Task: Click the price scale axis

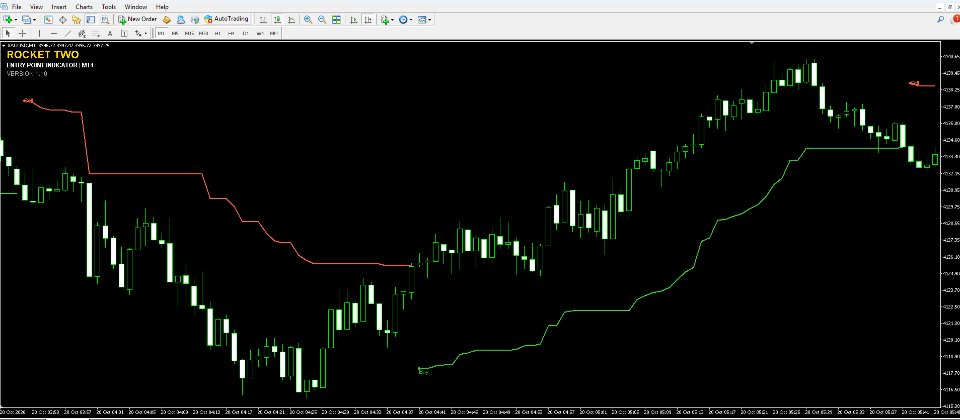Action: pos(950,223)
